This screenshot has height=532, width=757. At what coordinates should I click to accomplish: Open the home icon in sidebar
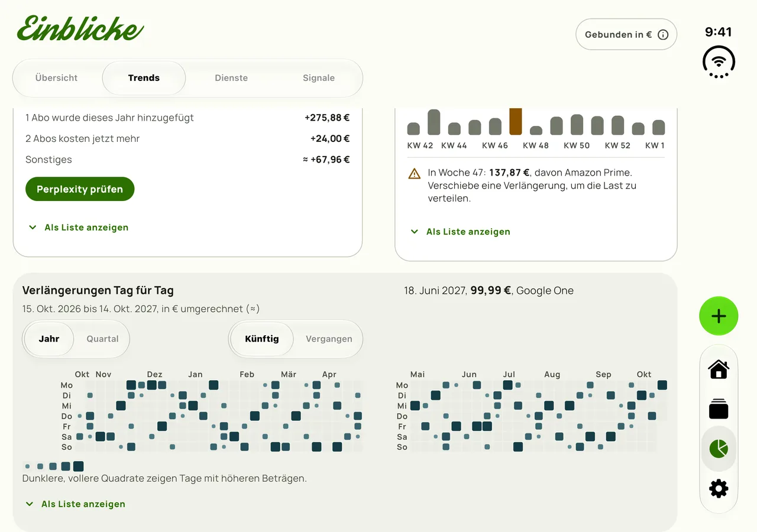[719, 369]
